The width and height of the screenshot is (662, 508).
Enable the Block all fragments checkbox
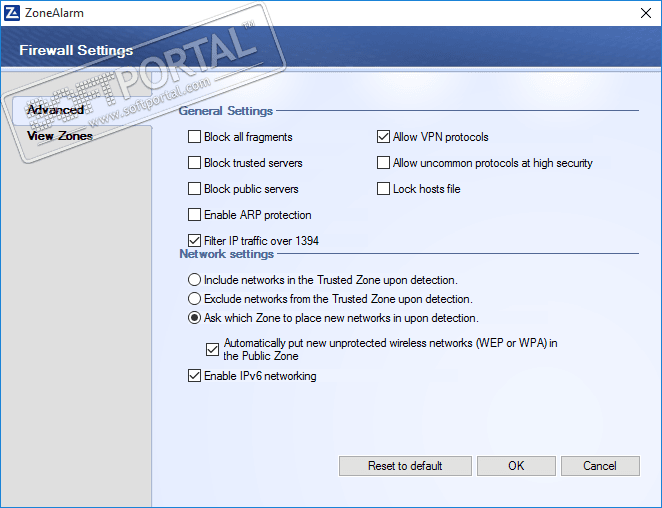click(x=195, y=137)
